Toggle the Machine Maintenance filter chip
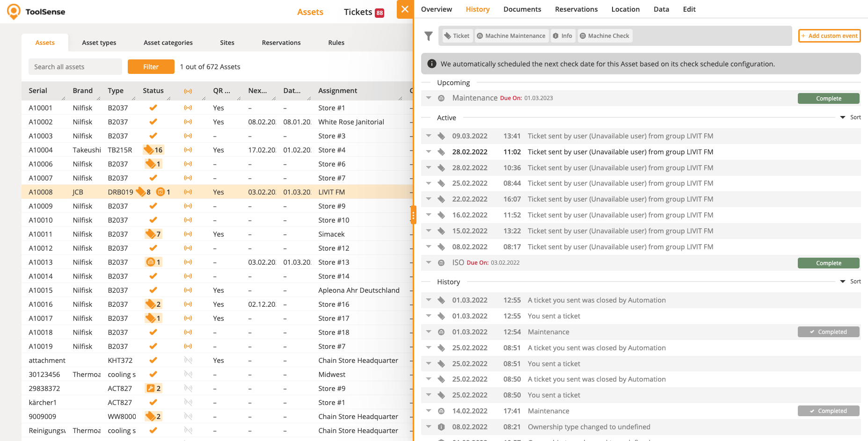Image resolution: width=868 pixels, height=441 pixels. pyautogui.click(x=511, y=36)
